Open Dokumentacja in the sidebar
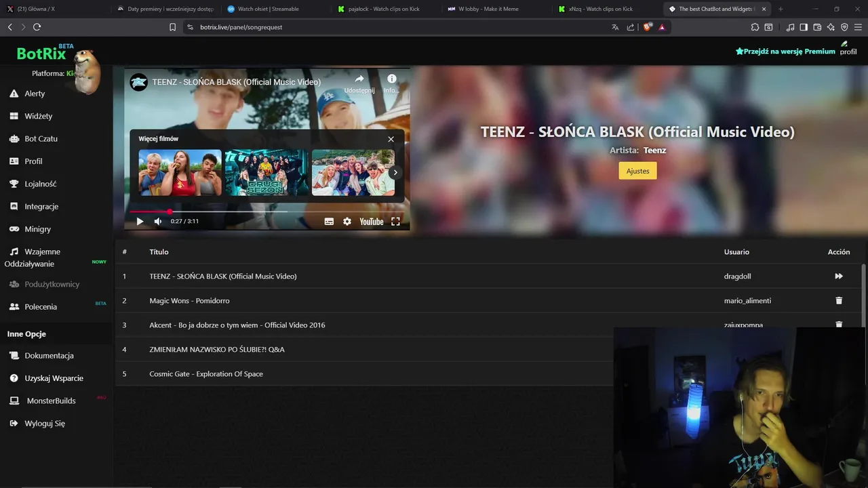 point(49,355)
